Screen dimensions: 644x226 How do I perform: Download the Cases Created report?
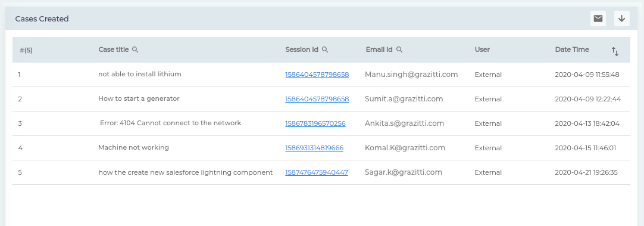coord(622,18)
